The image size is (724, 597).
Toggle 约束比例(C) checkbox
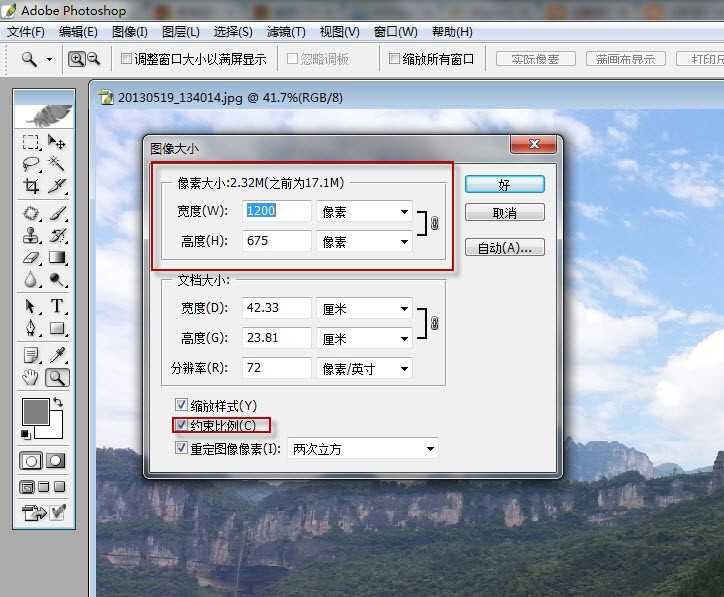click(181, 425)
